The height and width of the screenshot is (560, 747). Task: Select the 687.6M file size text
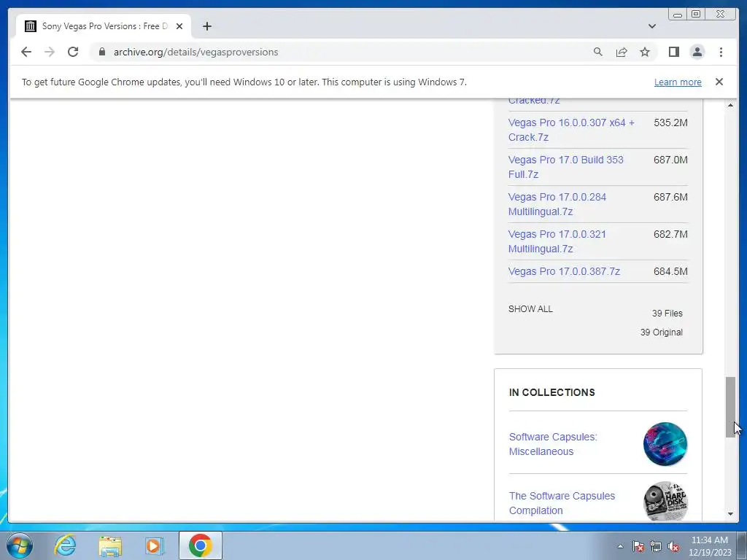670,197
